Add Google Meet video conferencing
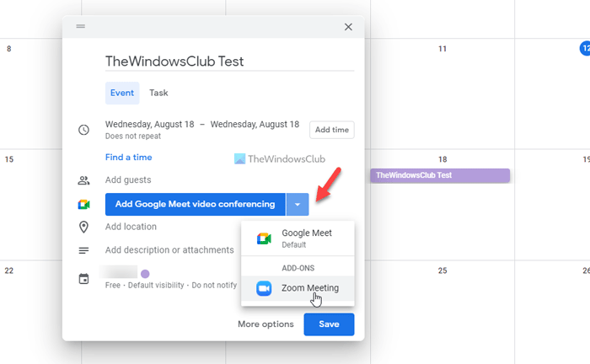This screenshot has width=590, height=364. pos(196,204)
